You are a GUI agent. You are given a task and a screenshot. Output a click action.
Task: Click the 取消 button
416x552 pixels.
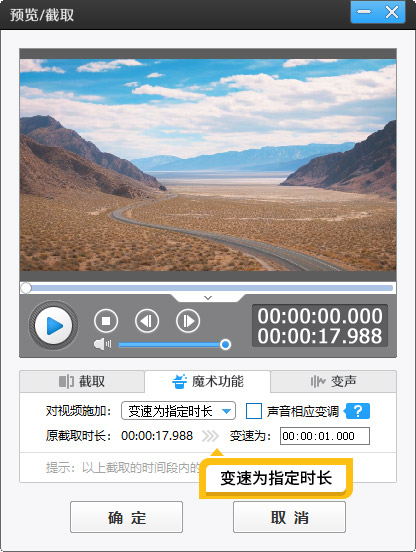289,517
